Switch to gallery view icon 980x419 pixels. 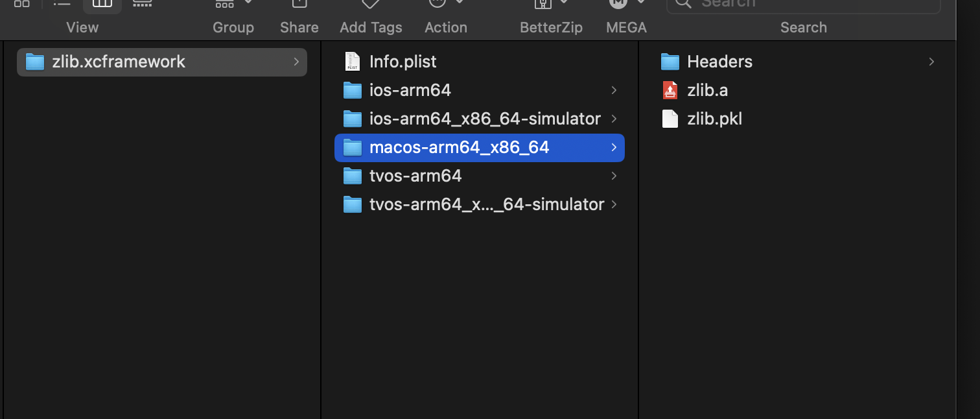[142, 3]
